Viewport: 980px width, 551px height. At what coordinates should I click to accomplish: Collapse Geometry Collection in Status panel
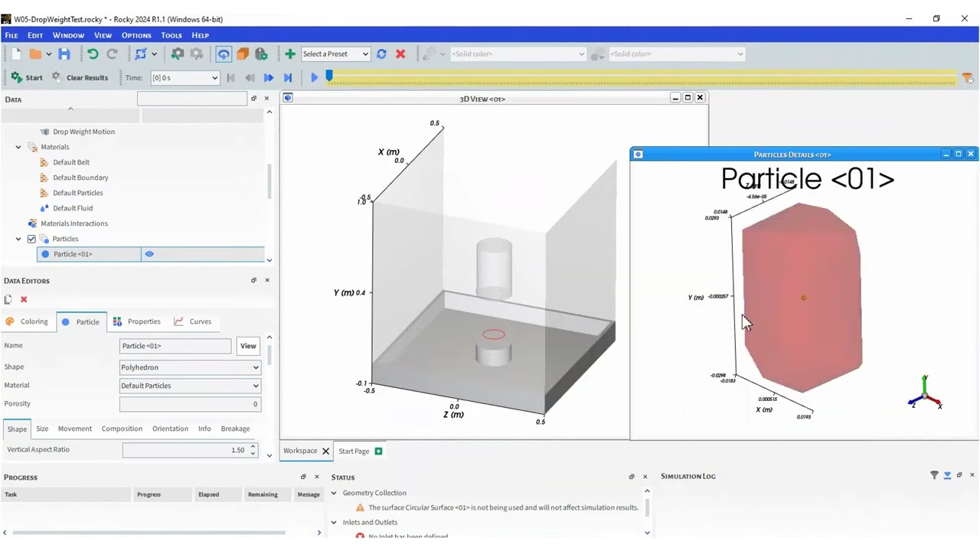pos(334,493)
